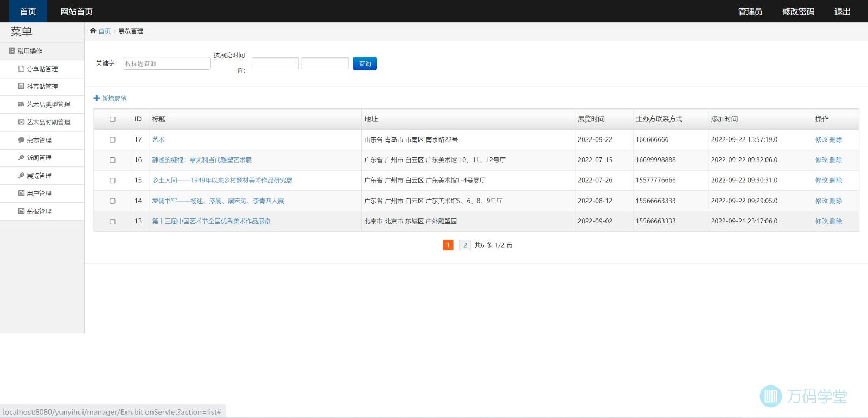
Task: Check the row with ID 14
Action: 112,201
